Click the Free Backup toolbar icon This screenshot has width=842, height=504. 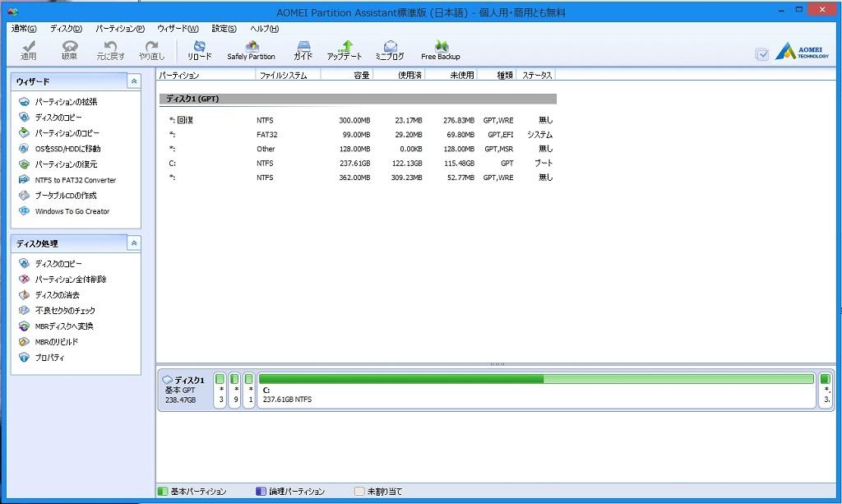coord(441,50)
